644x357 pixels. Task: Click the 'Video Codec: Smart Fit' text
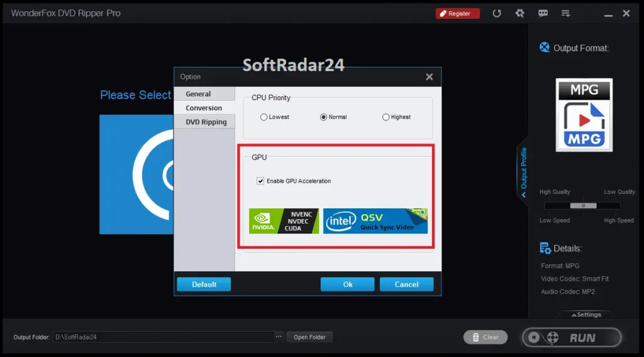pyautogui.click(x=575, y=279)
